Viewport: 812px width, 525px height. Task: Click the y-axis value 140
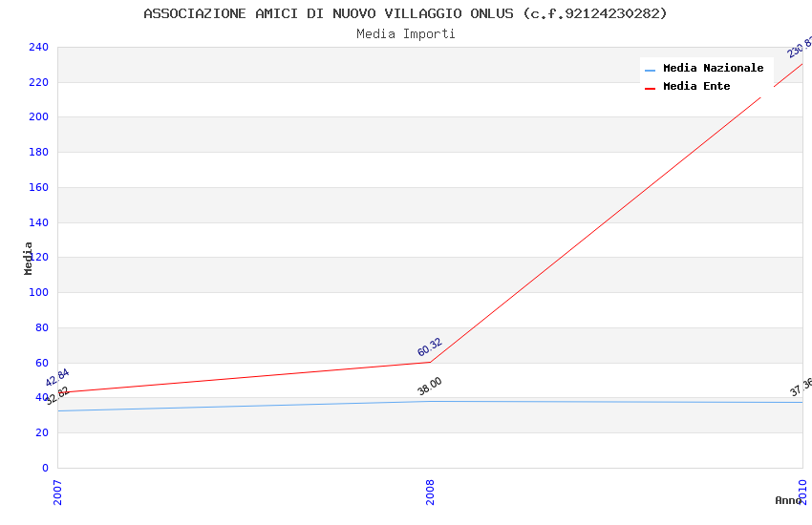[x=38, y=222]
